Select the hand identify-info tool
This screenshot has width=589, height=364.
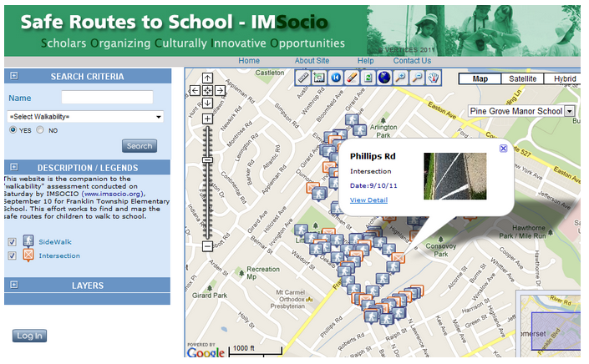[x=434, y=78]
